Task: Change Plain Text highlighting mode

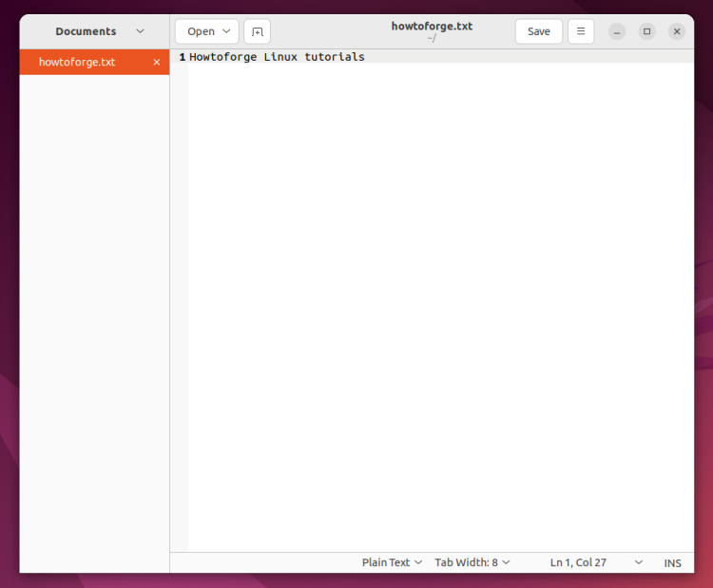Action: tap(392, 562)
